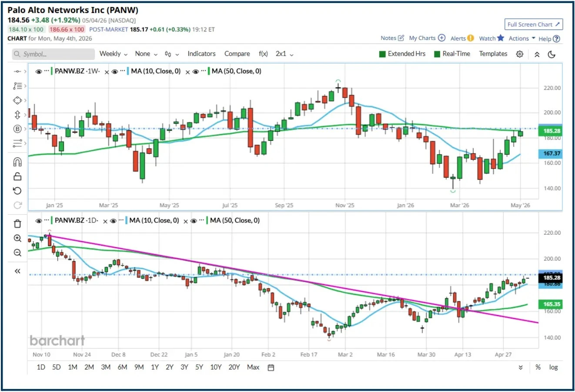This screenshot has width=575, height=392.
Task: Open chart settings gear
Action: (x=519, y=54)
